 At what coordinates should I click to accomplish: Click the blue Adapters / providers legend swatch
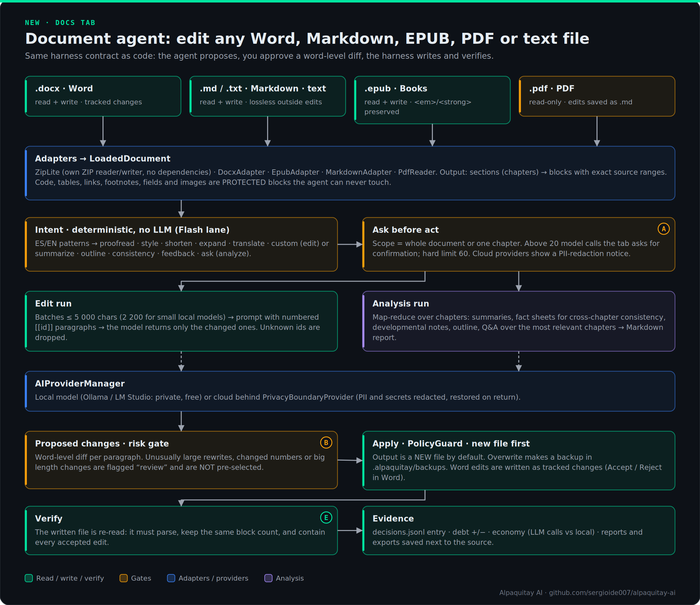point(171,578)
